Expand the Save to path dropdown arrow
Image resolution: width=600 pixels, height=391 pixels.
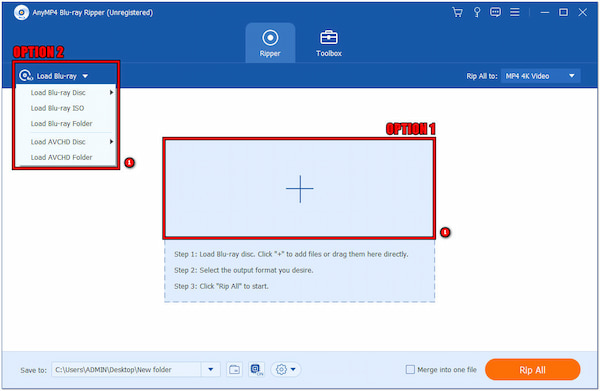(210, 370)
